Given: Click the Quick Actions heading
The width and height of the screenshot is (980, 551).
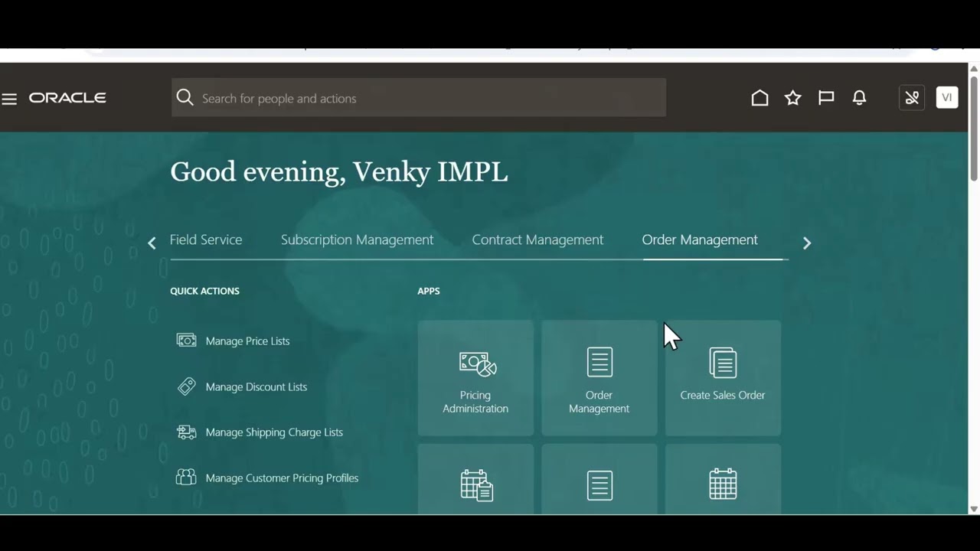Looking at the screenshot, I should click(204, 291).
